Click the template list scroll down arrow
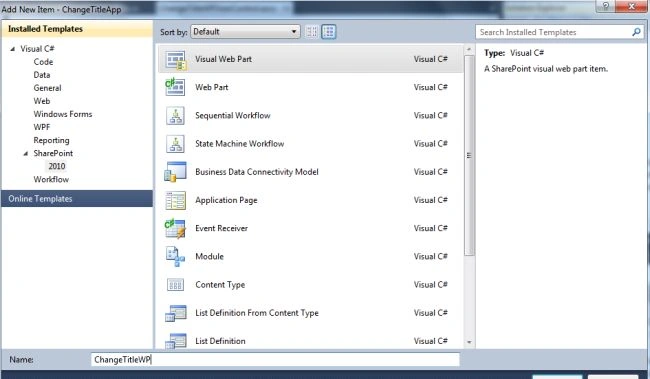This screenshot has width=650, height=379. (x=469, y=342)
